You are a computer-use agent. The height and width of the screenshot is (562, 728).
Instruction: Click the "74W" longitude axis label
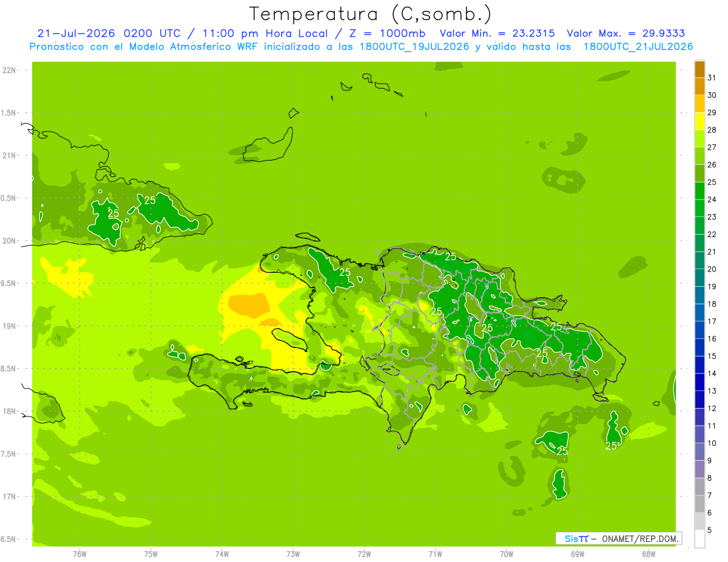(222, 554)
